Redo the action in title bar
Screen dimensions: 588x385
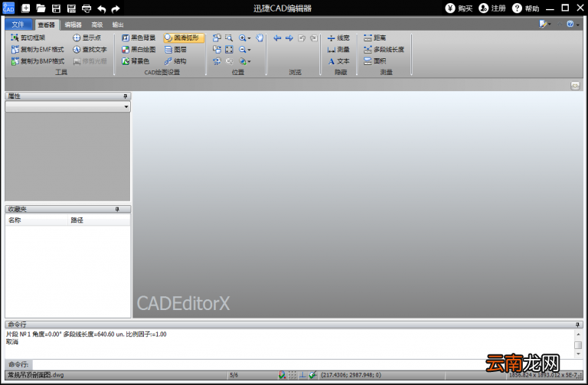pos(116,8)
